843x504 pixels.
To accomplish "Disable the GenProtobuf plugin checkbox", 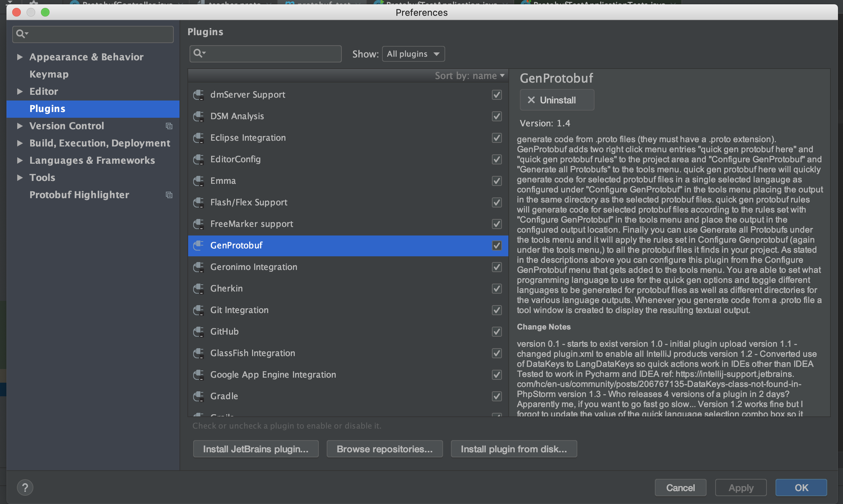I will (497, 246).
